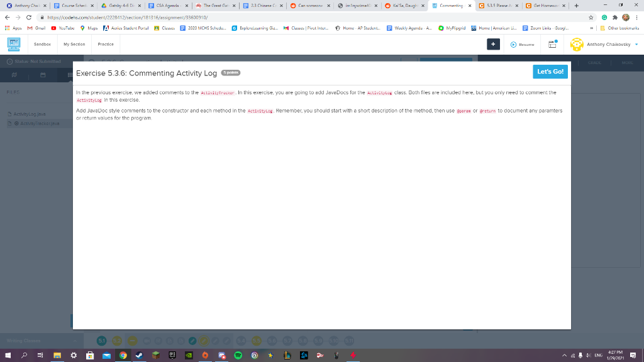644x362 pixels.
Task: Open Spotify from the taskbar
Action: (x=238, y=356)
